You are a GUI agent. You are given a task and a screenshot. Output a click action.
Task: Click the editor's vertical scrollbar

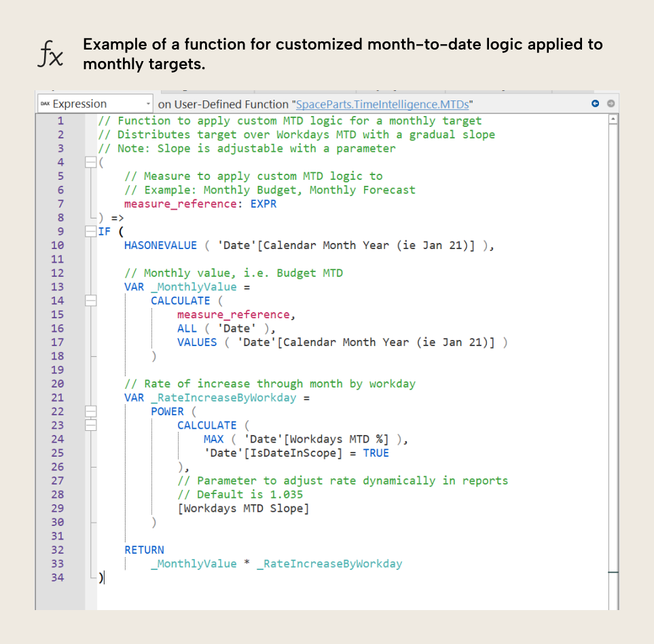[613, 339]
